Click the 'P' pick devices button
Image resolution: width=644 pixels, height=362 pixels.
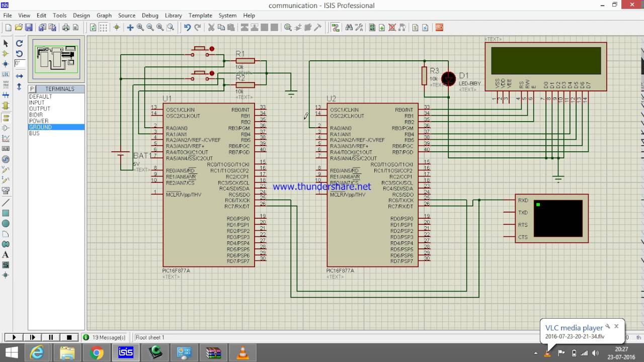click(32, 89)
